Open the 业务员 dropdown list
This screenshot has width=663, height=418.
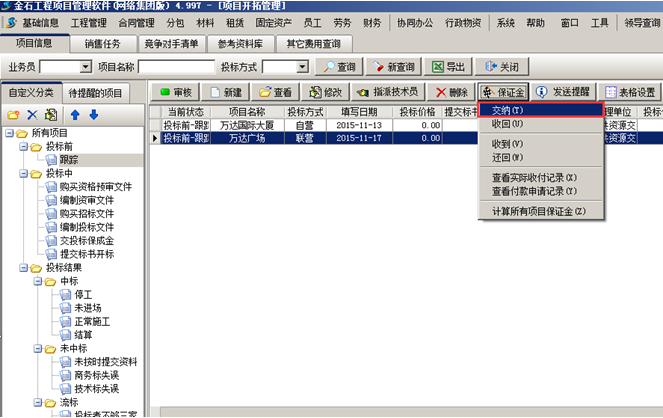click(85, 67)
